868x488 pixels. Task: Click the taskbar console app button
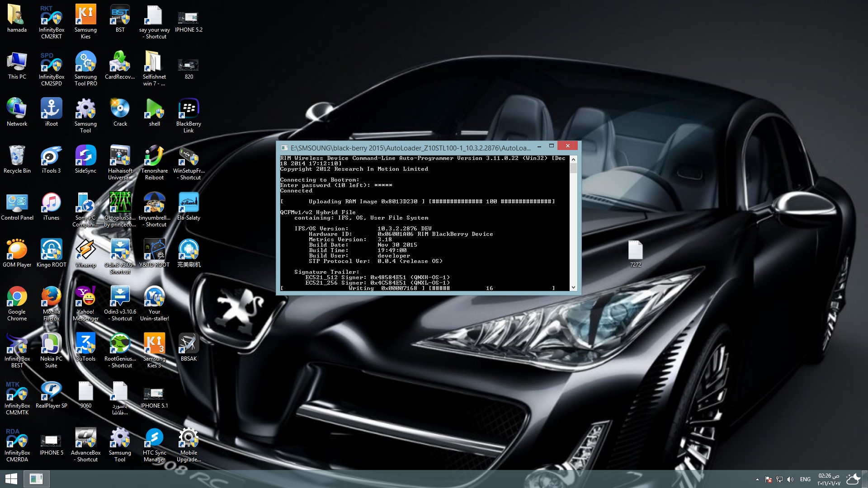(x=36, y=479)
